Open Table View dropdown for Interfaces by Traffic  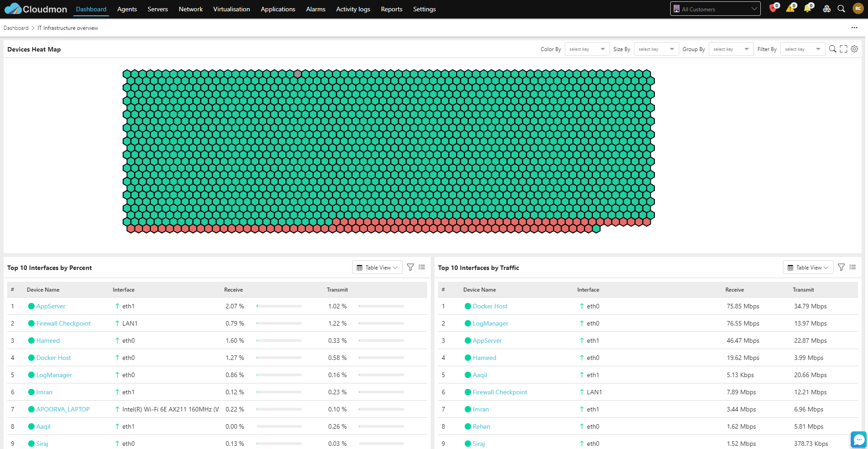[808, 267]
